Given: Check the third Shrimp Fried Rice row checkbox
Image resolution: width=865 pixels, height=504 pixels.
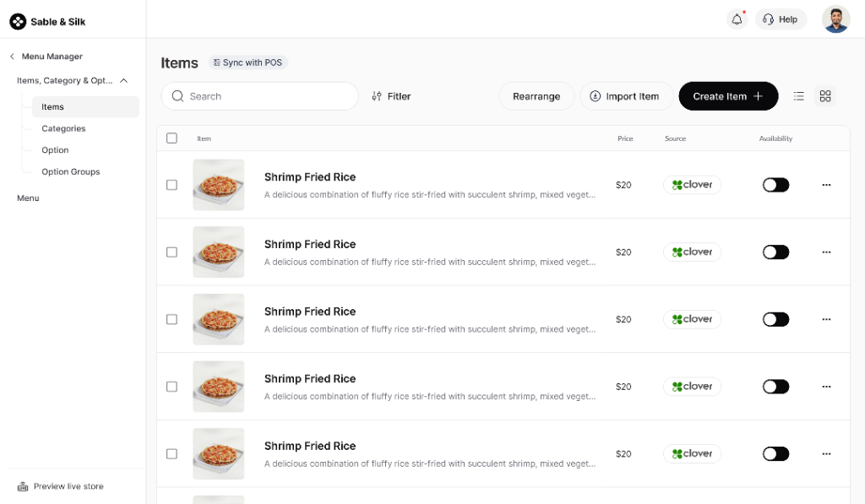Looking at the screenshot, I should point(172,319).
